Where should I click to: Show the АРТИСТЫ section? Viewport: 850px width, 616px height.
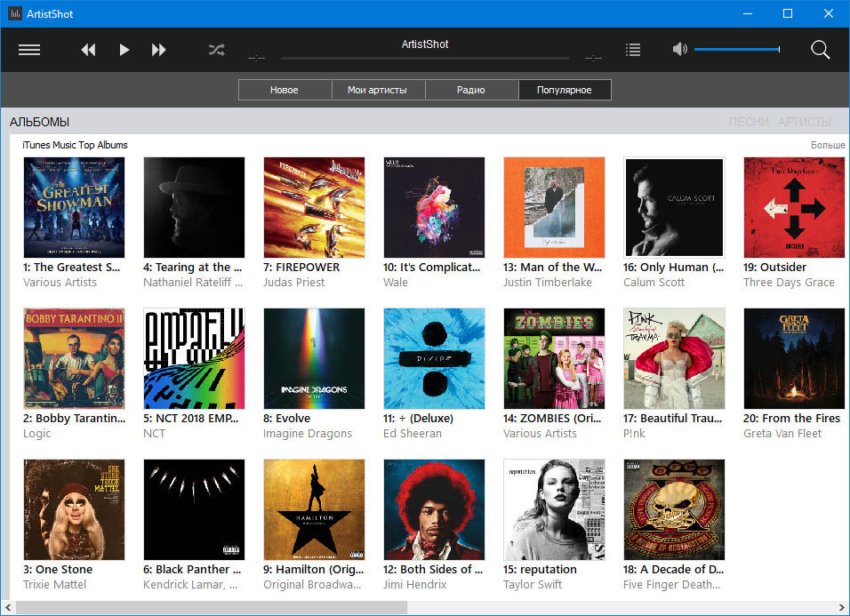[805, 122]
